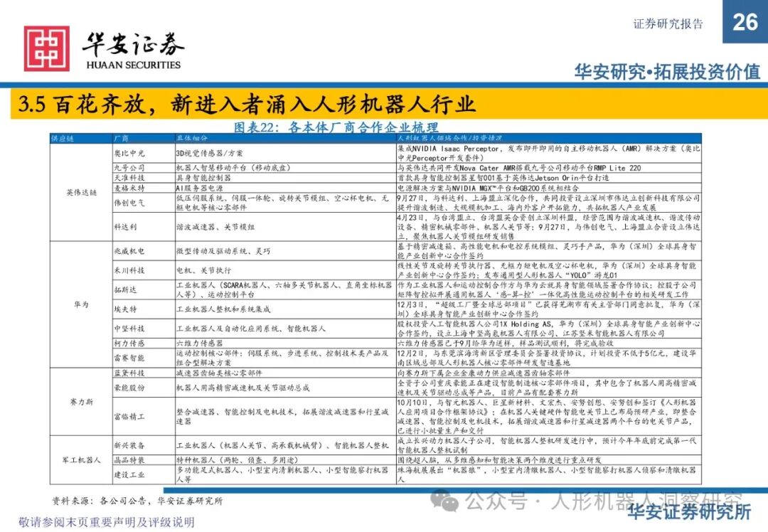
Task: Click the '富临精工' company cell
Action: pyautogui.click(x=144, y=416)
